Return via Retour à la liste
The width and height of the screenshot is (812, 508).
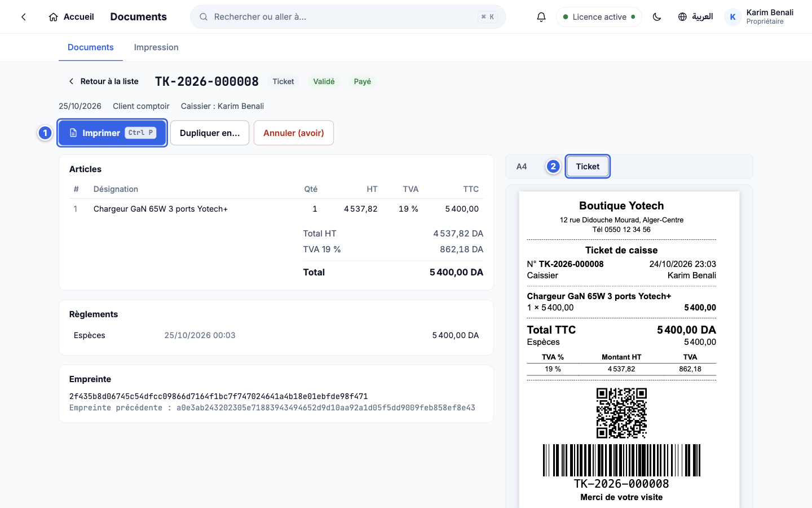[103, 81]
